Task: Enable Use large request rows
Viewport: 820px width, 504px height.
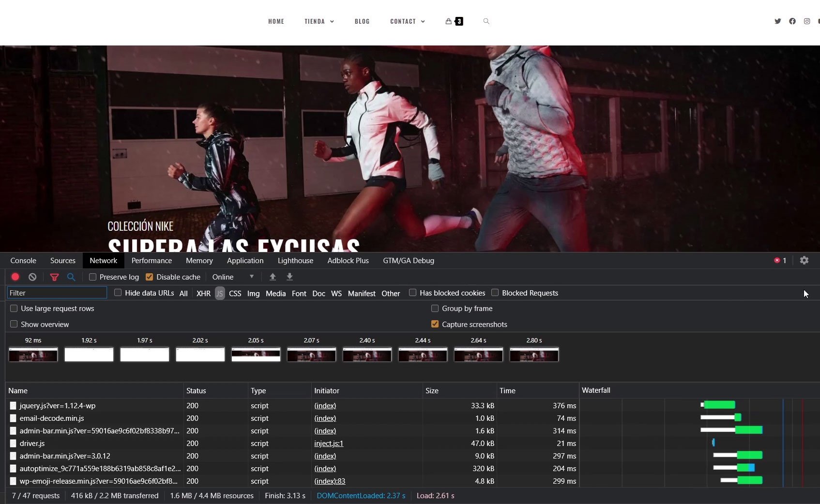Action: pyautogui.click(x=14, y=308)
